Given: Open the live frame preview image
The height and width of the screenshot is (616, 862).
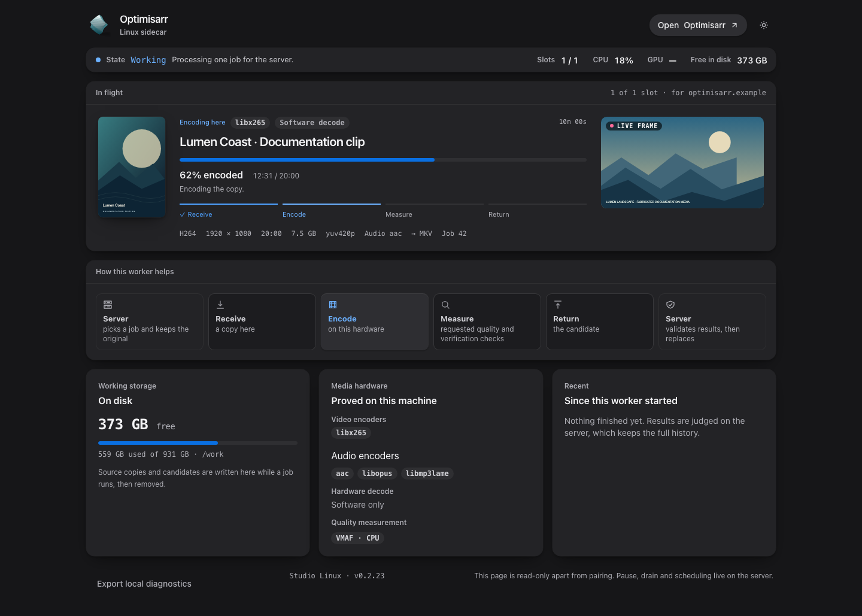Looking at the screenshot, I should coord(682,162).
